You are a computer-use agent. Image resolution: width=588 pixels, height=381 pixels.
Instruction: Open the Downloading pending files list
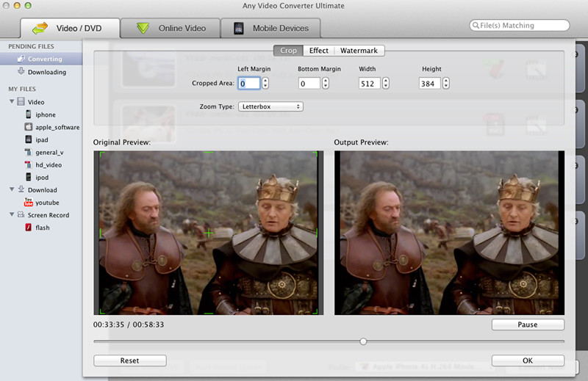[x=46, y=72]
